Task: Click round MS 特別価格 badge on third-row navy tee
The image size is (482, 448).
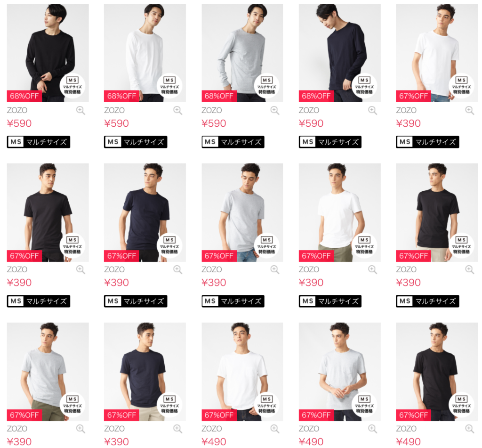Action: pyautogui.click(x=169, y=405)
